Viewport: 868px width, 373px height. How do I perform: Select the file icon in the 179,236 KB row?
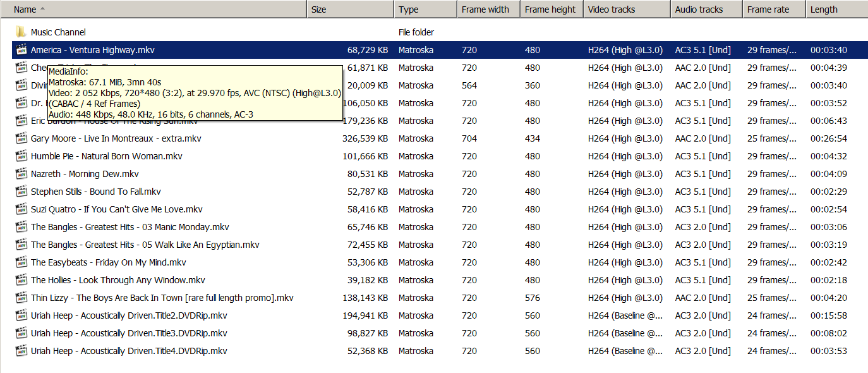click(21, 121)
